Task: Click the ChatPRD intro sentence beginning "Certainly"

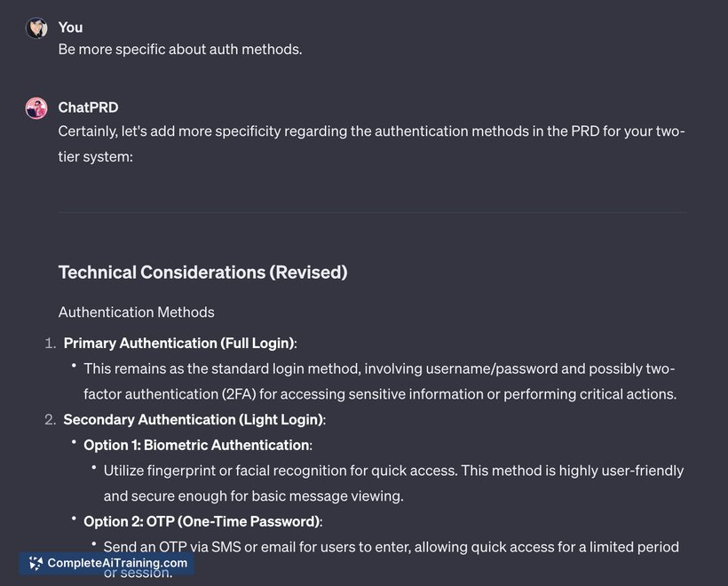Action: coord(371,144)
